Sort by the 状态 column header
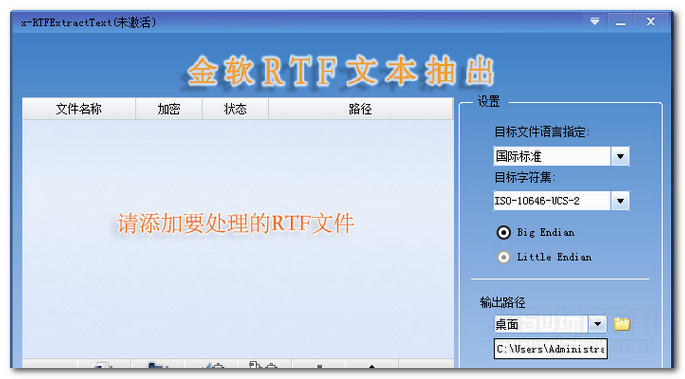Viewport: 685px width, 379px height. (x=235, y=109)
